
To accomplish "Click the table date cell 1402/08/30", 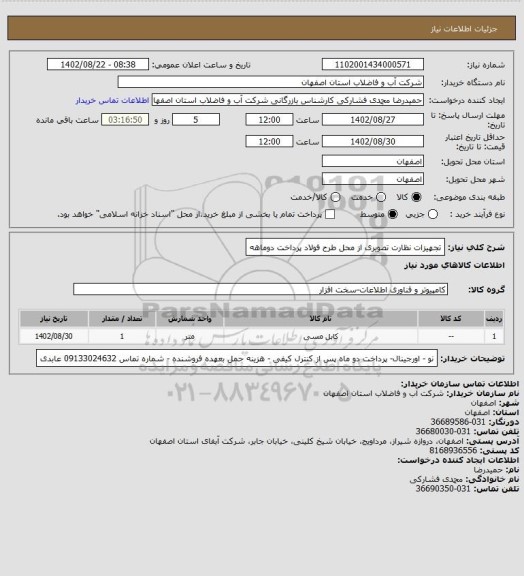I will 54,336.
